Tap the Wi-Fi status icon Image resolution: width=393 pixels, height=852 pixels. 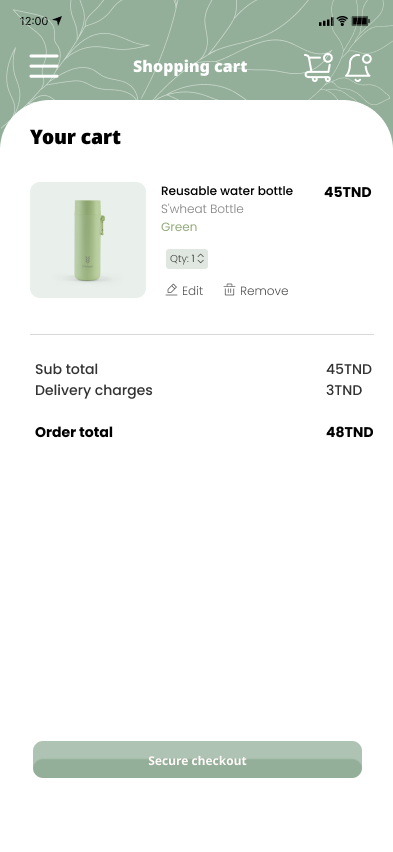pyautogui.click(x=342, y=21)
